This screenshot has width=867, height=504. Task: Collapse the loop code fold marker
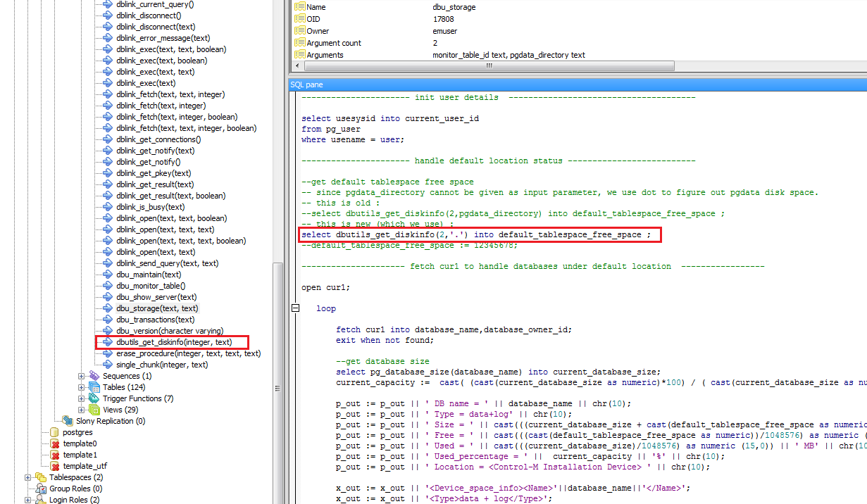coord(295,308)
